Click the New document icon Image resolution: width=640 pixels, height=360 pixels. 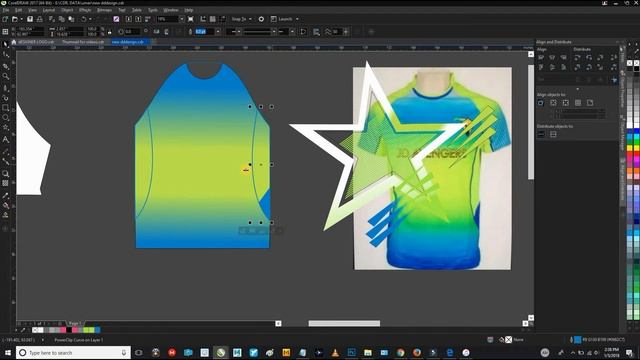(x=5, y=19)
